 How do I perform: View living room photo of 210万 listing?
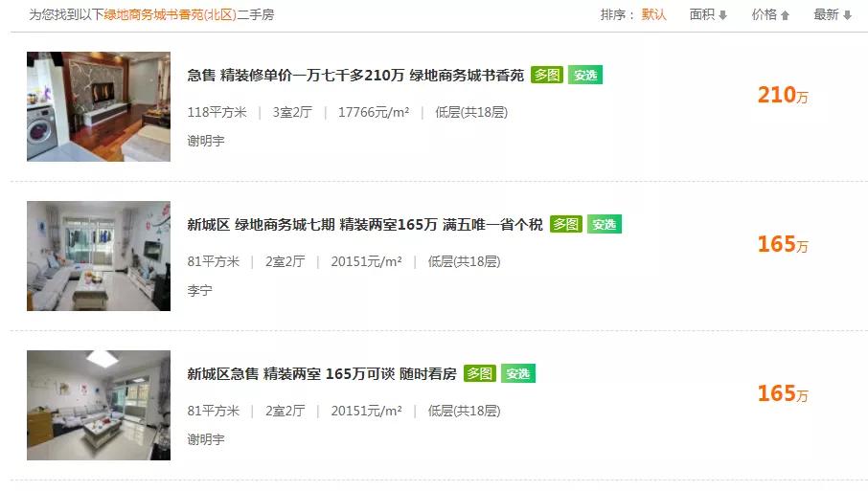(99, 106)
